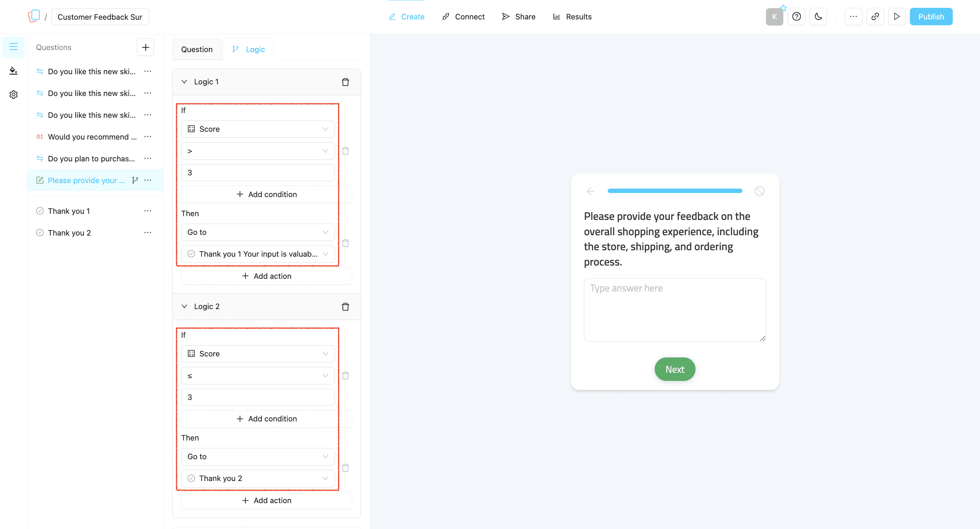Switch to the Question tab
This screenshot has height=529, width=980.
coord(197,49)
